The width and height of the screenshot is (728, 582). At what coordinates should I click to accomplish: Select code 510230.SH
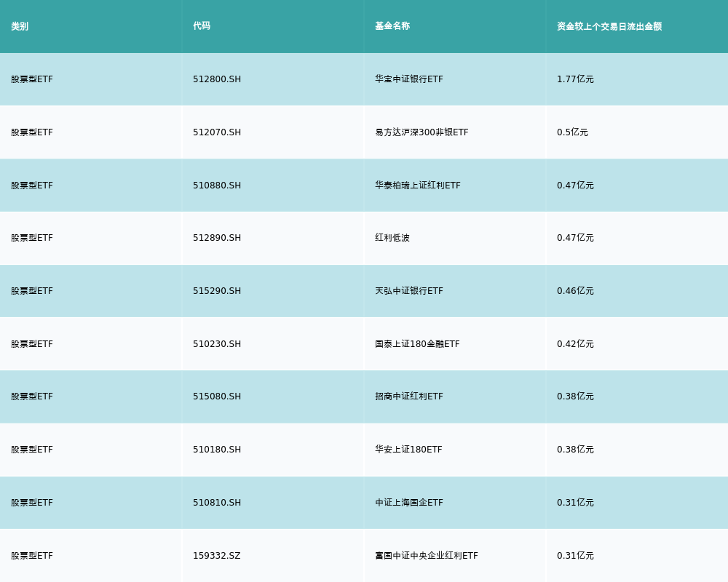click(x=217, y=344)
